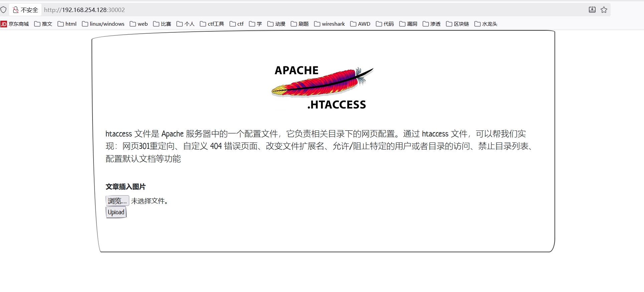
Task: Open the ctf bookmark folder
Action: (237, 24)
